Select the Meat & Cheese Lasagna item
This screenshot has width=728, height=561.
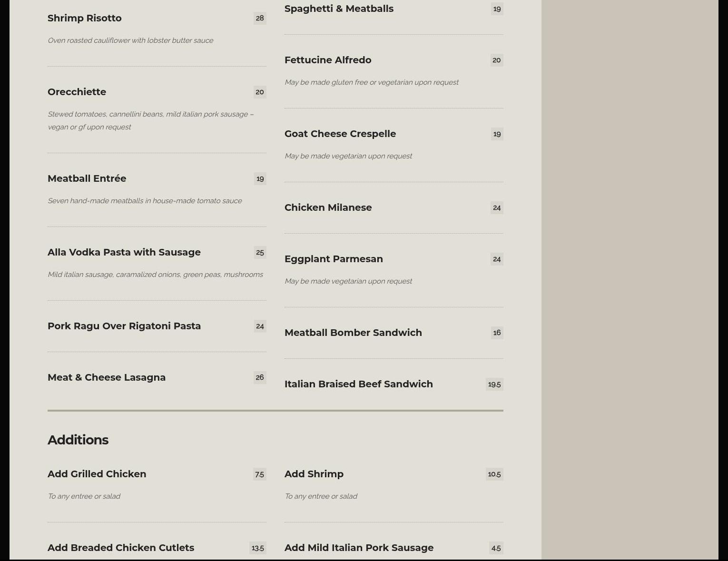(107, 377)
